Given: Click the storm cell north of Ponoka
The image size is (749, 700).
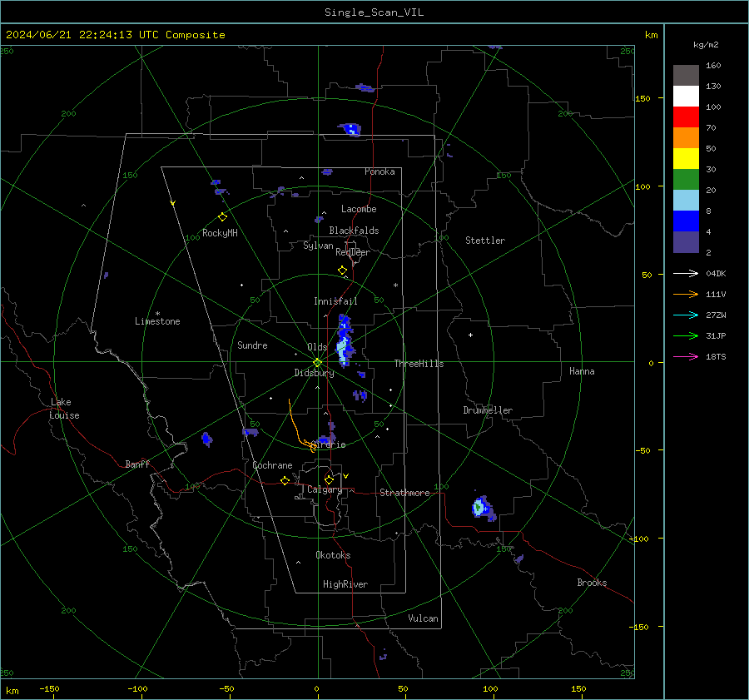Looking at the screenshot, I should pos(351,129).
